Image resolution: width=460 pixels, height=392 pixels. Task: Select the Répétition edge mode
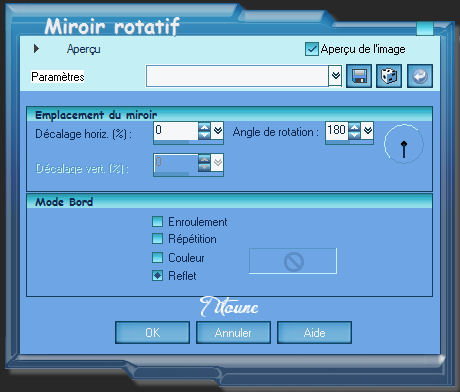pyautogui.click(x=157, y=239)
